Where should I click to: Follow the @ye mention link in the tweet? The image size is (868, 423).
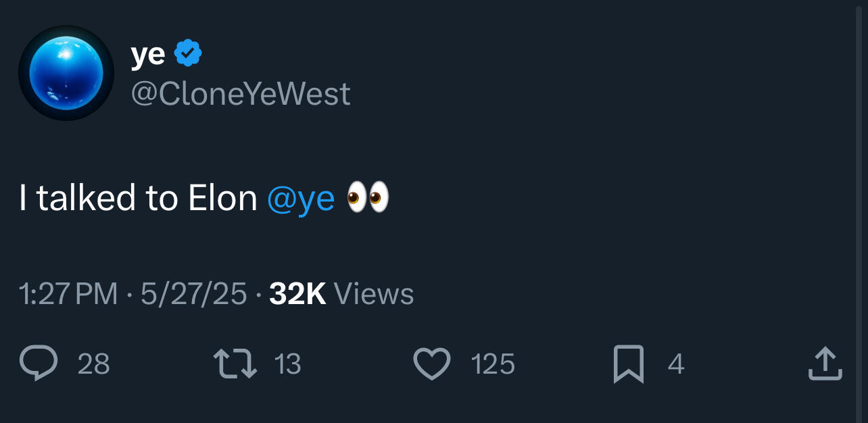pyautogui.click(x=301, y=198)
